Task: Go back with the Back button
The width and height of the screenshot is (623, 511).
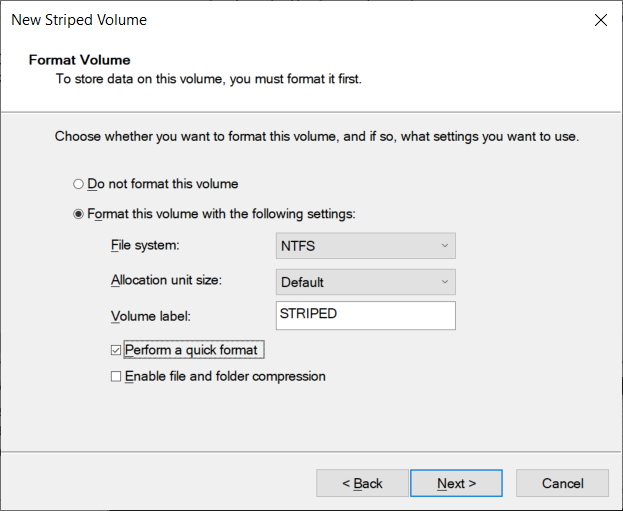Action: (x=362, y=483)
